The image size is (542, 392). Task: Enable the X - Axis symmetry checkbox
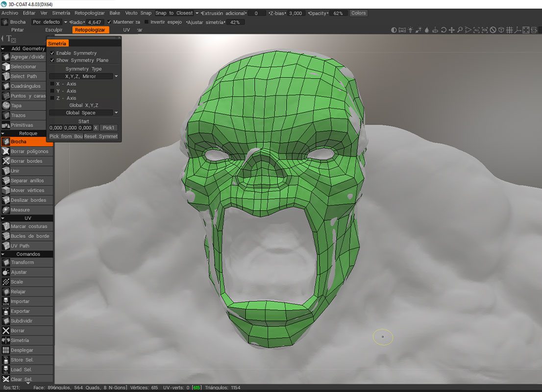pos(52,84)
